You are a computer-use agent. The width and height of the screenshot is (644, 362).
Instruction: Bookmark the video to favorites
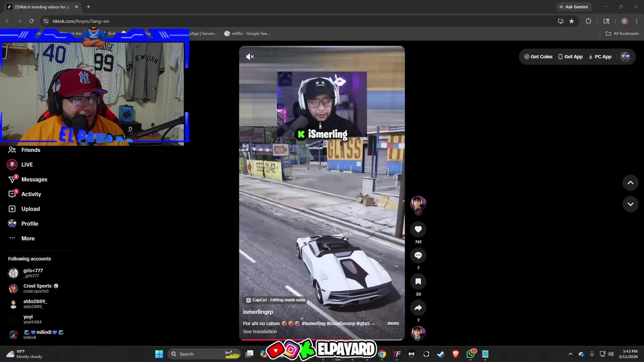tap(418, 282)
